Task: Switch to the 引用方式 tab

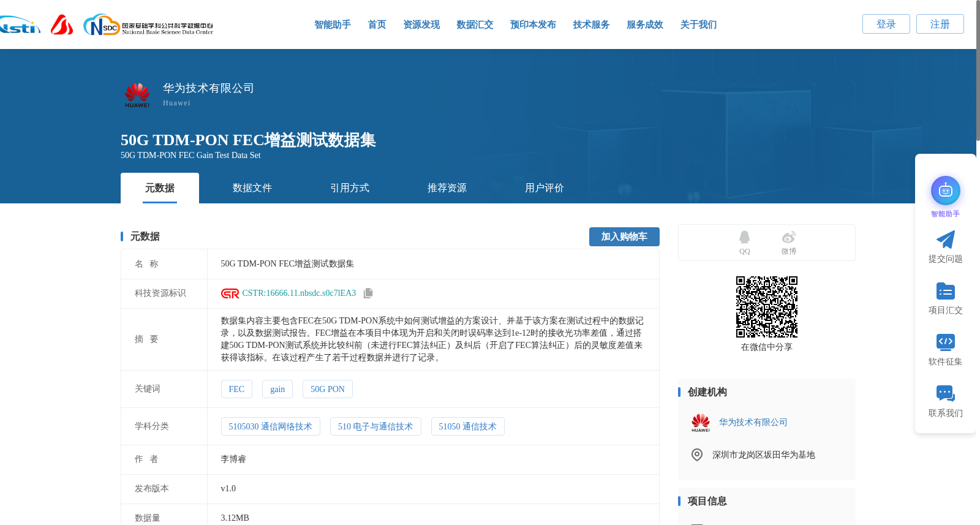Action: [350, 188]
